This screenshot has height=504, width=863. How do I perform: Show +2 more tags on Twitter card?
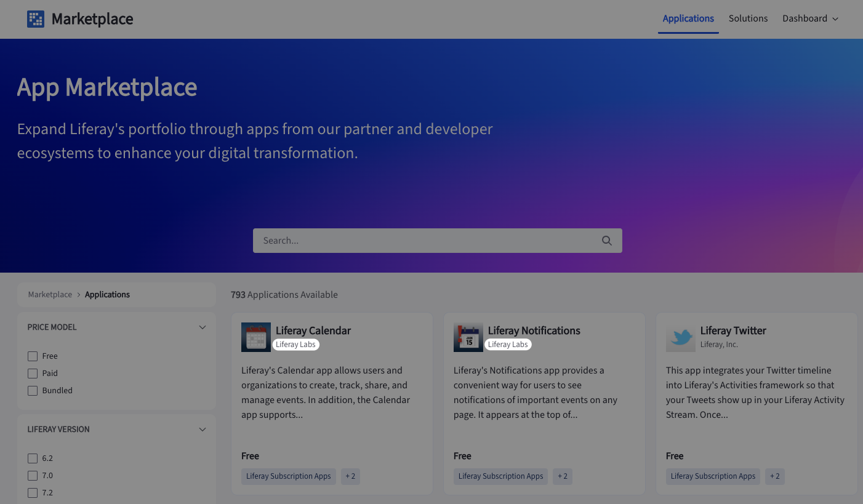pyautogui.click(x=774, y=476)
